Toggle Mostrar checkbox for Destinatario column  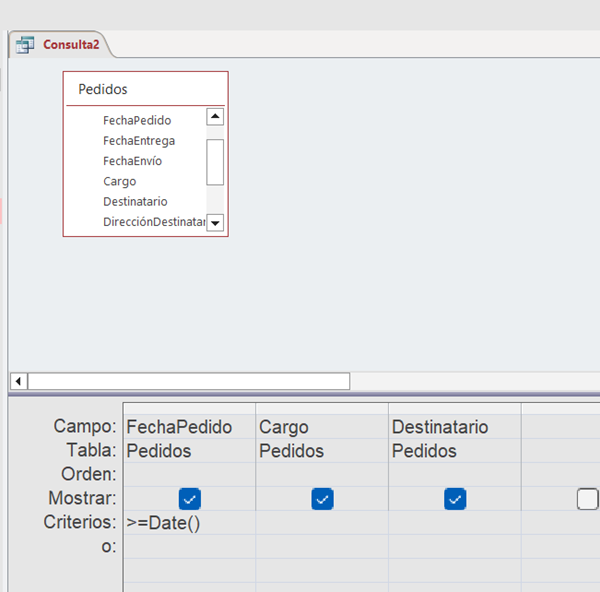[x=455, y=498]
